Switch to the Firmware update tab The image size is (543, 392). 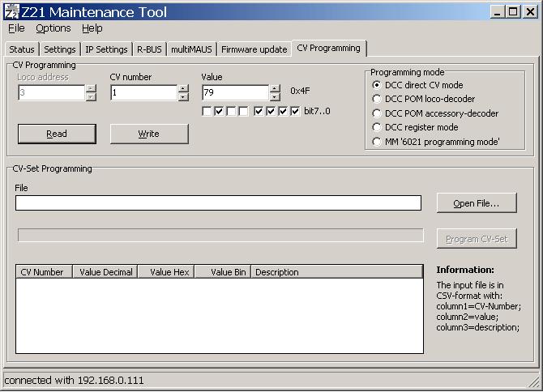tap(254, 49)
